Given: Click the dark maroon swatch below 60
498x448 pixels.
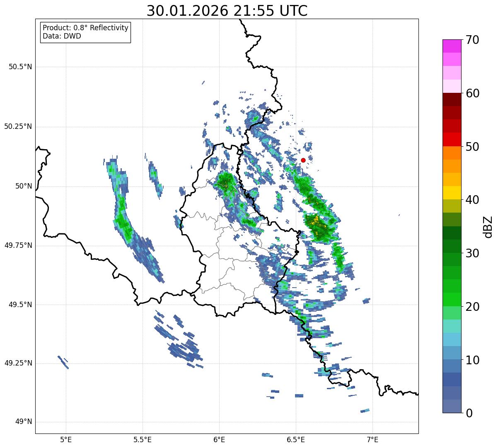Looking at the screenshot, I should point(452,99).
